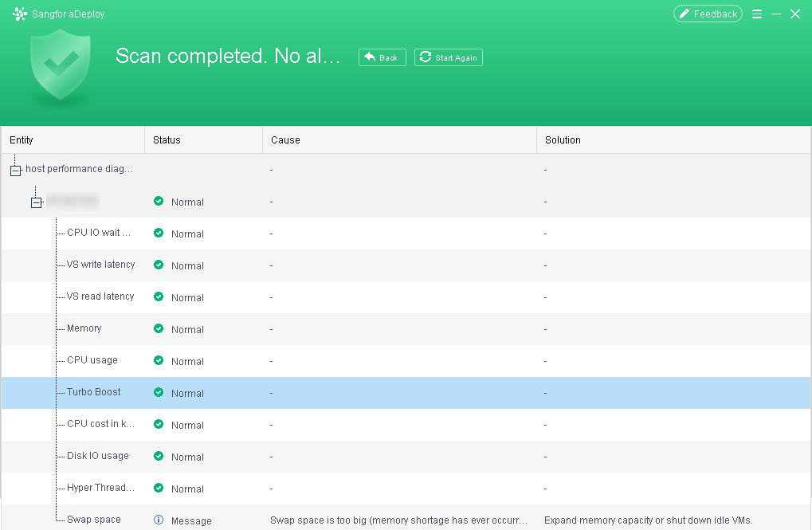This screenshot has height=530, width=812.
Task: Click the green status icon for Turbo Boost
Action: coord(159,392)
